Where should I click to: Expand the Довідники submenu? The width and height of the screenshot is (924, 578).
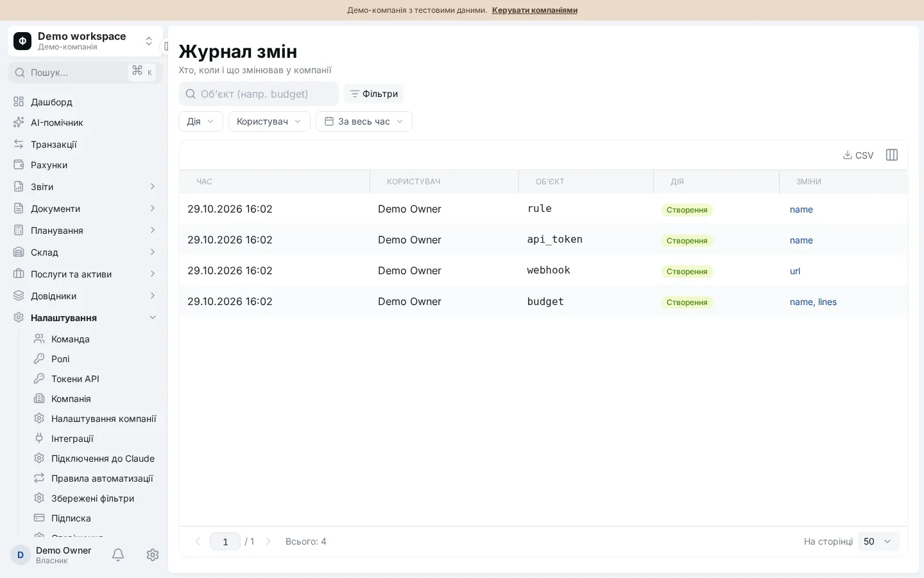pyautogui.click(x=85, y=296)
